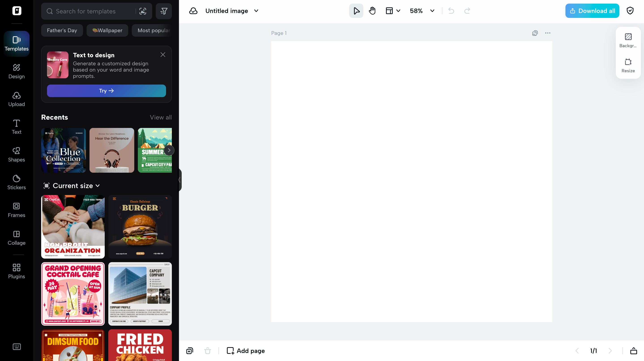The height and width of the screenshot is (361, 644).
Task: Search templates by image using camera icon
Action: click(143, 11)
